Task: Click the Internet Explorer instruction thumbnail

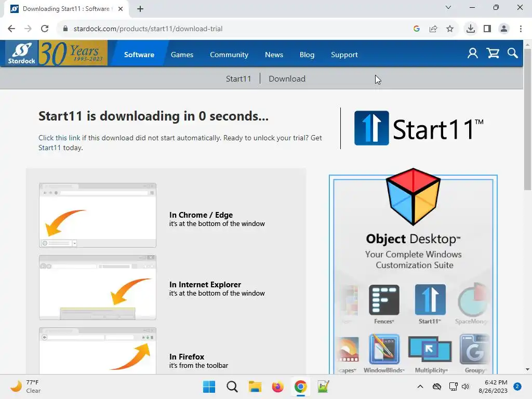Action: (98, 287)
